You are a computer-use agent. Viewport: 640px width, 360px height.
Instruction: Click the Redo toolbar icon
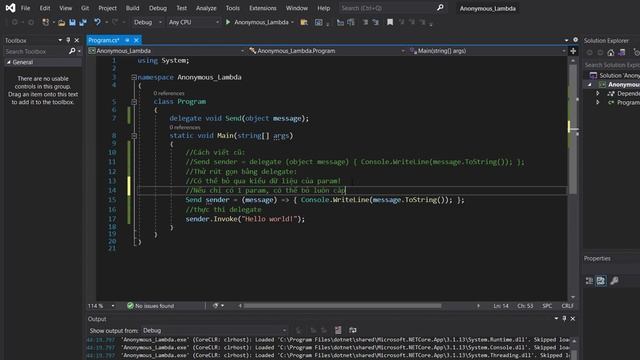click(x=115, y=22)
